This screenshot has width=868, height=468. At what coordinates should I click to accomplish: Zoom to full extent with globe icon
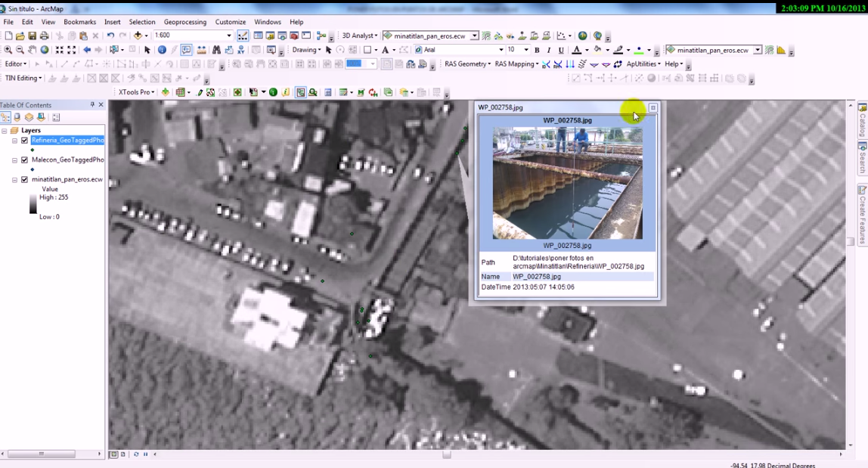pyautogui.click(x=45, y=50)
